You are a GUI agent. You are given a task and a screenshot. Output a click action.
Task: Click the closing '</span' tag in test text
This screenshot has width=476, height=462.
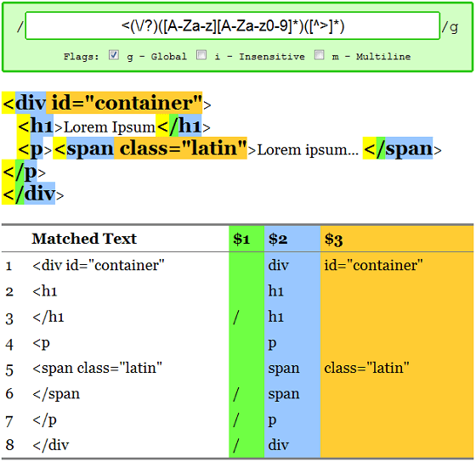tap(398, 148)
